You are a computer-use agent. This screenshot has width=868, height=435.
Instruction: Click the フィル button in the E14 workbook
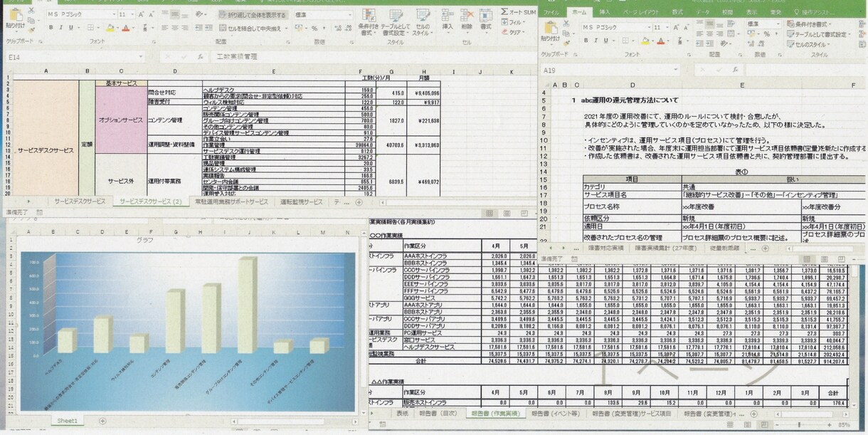(514, 21)
